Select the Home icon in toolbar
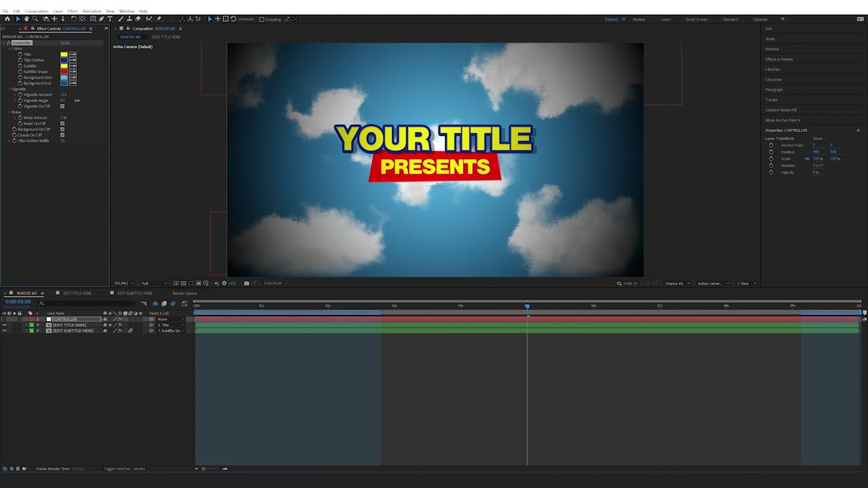868x488 pixels. (x=7, y=19)
